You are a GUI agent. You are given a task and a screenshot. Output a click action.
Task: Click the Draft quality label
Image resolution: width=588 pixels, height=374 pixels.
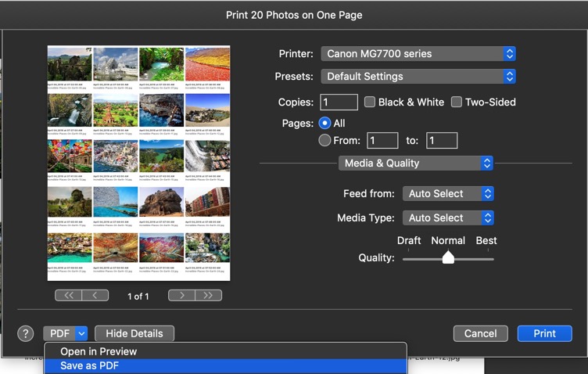409,240
